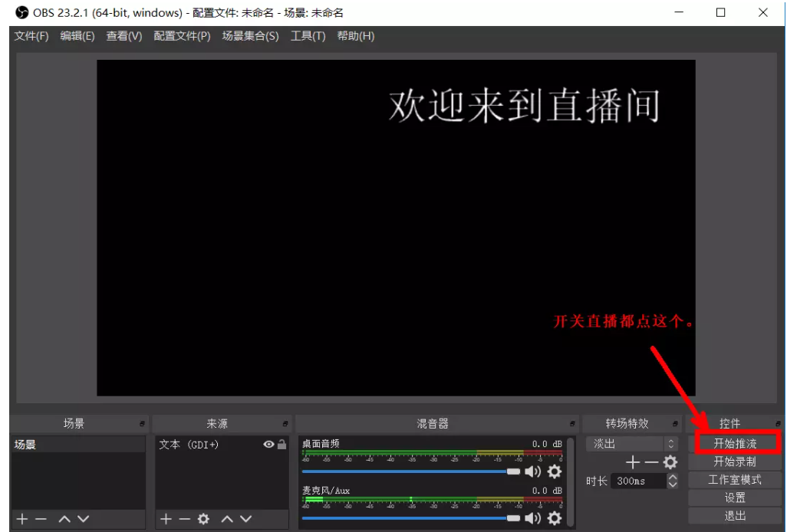Viewport: 787px width, 532px height.
Task: Move source up with up arrow
Action: point(227,519)
